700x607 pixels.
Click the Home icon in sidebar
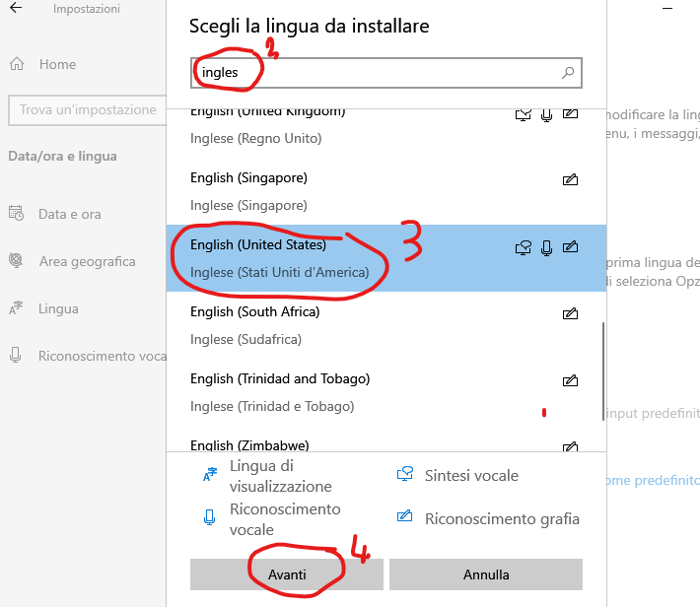(x=17, y=64)
